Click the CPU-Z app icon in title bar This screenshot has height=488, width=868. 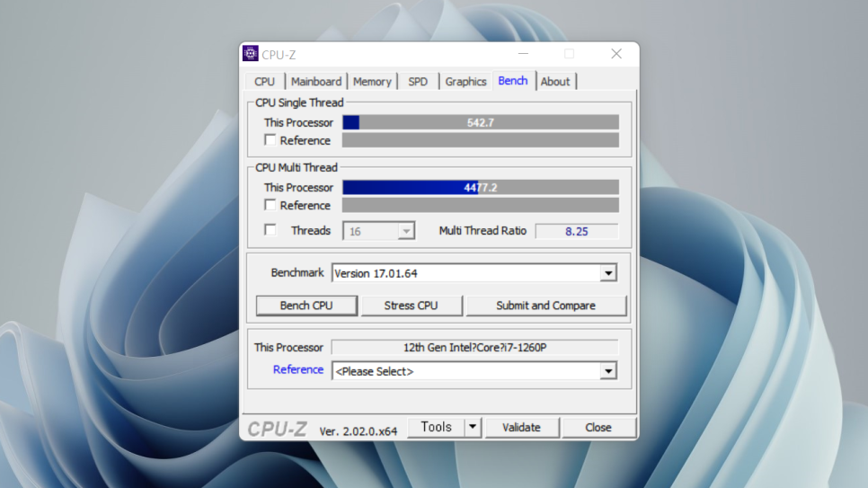(250, 54)
